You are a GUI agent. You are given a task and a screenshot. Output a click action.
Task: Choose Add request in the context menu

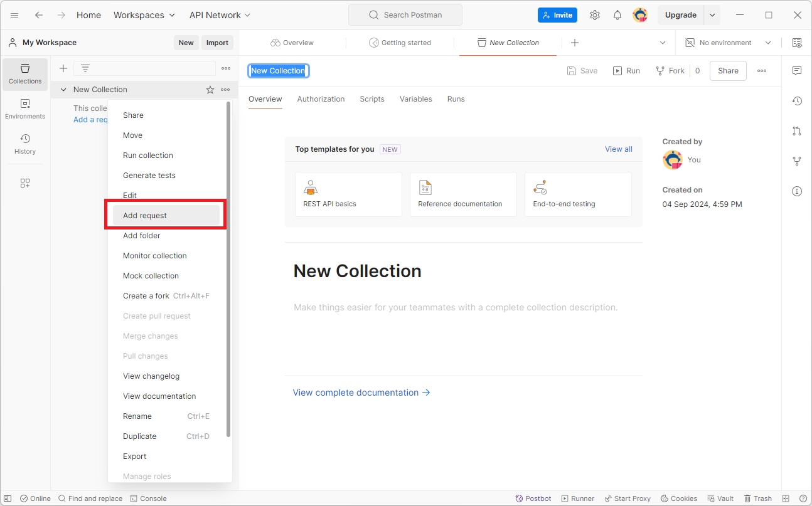[166, 216]
